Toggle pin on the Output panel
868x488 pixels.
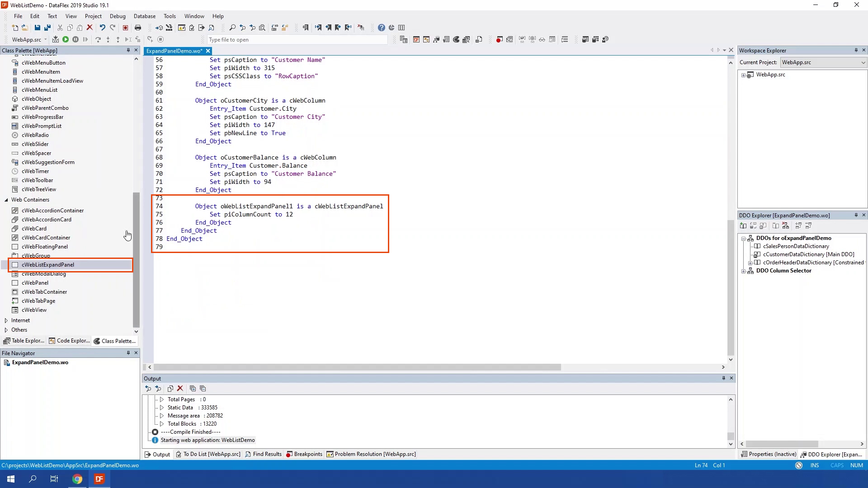[x=723, y=378]
